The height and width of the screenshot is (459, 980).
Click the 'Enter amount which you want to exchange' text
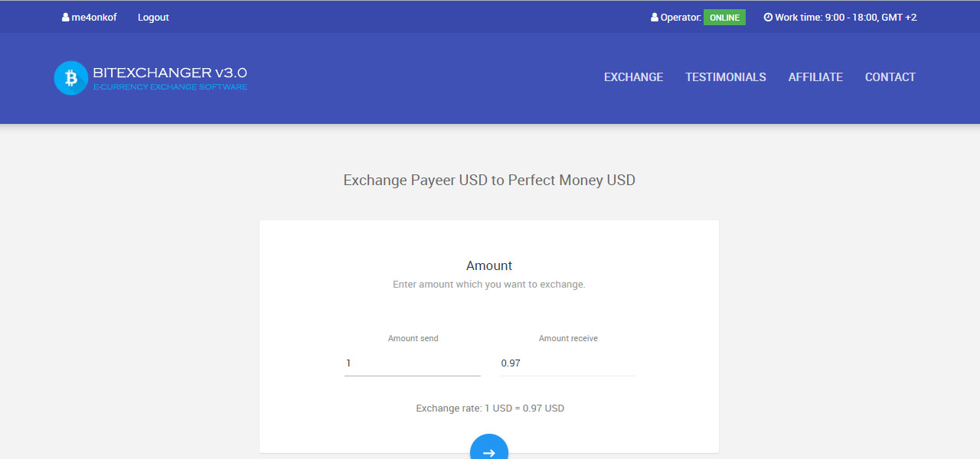pos(489,285)
